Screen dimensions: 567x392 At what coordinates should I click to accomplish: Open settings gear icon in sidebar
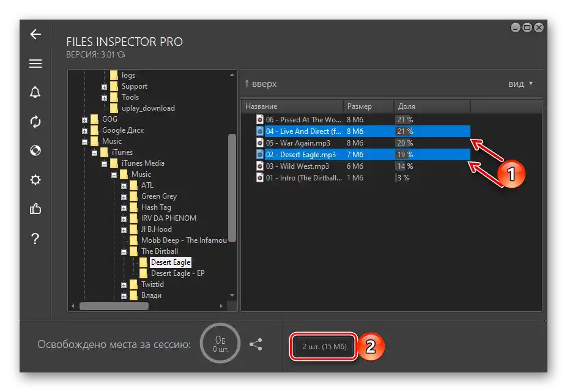coord(35,180)
